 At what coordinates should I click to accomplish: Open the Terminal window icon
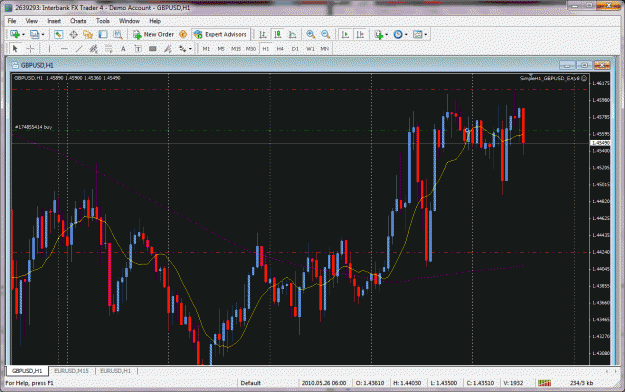[x=103, y=35]
